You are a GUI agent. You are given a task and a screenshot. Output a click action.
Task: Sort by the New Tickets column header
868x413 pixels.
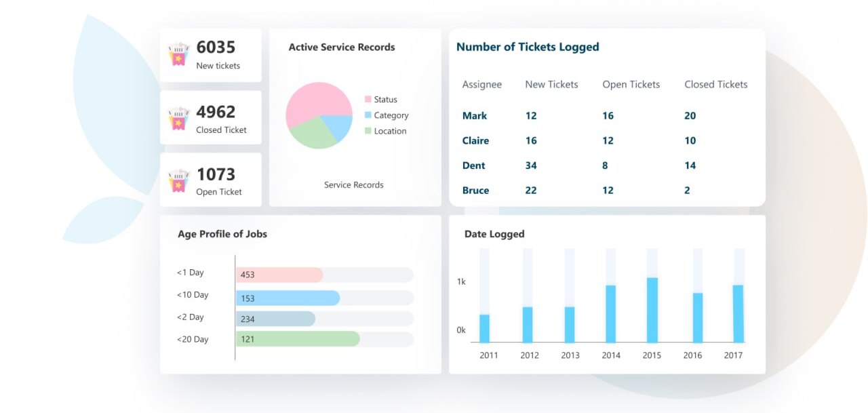point(551,85)
